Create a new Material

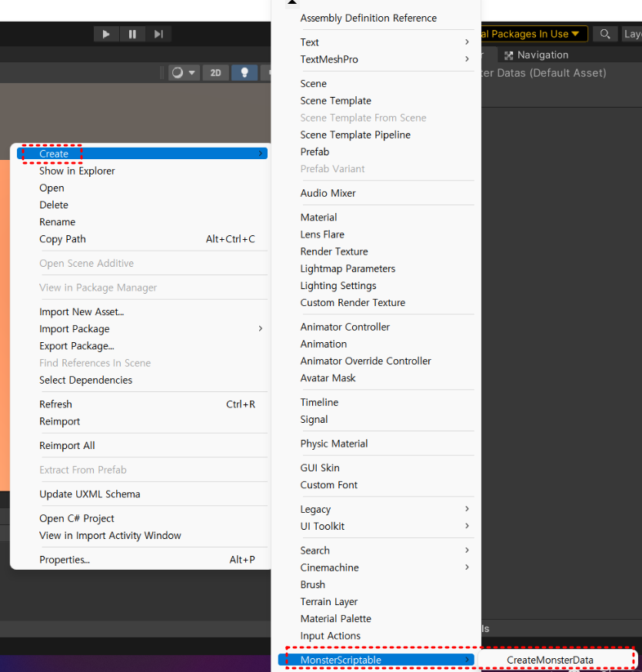point(376,218)
